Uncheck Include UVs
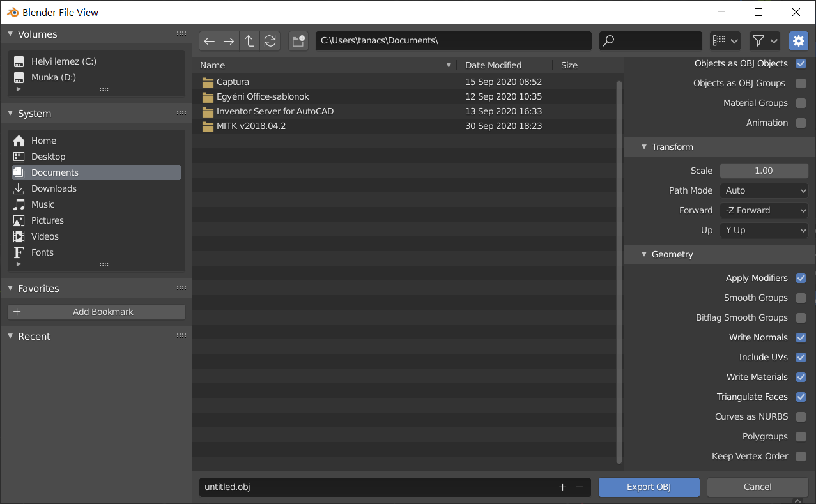The width and height of the screenshot is (816, 504). [801, 357]
